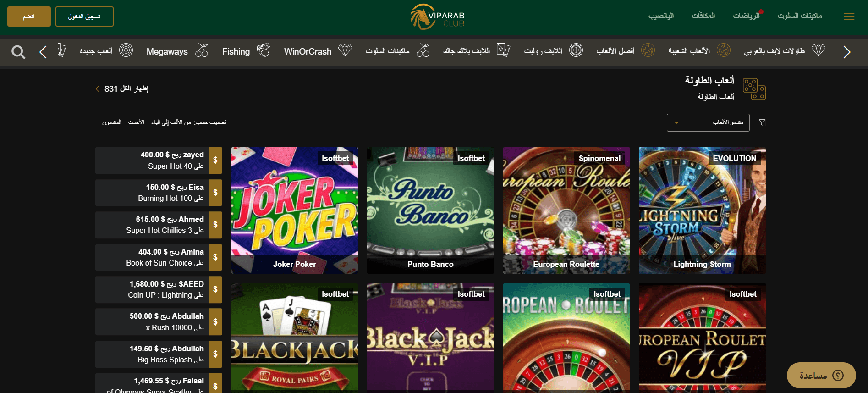Image resolution: width=868 pixels, height=393 pixels.
Task: Open the Isoftbet European Roulette game
Action: (x=566, y=338)
